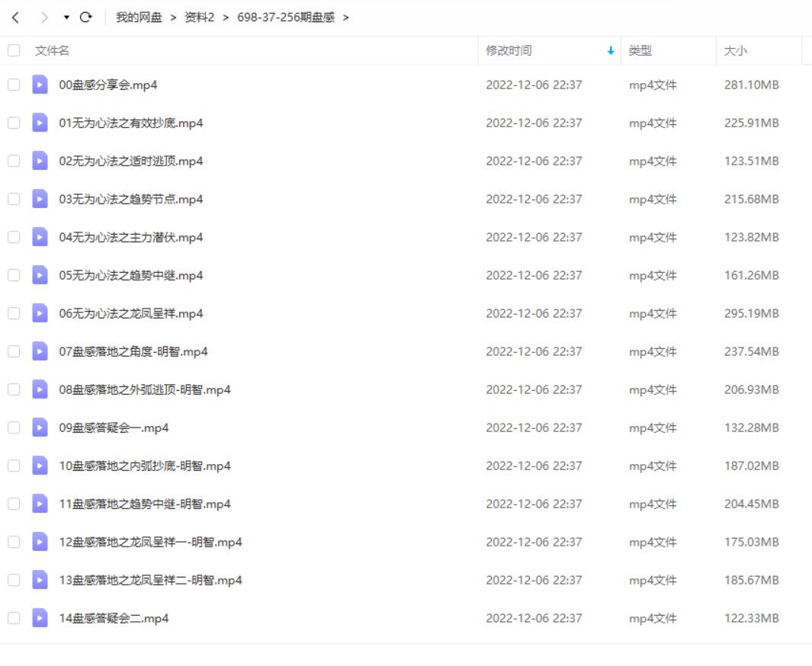Image resolution: width=812 pixels, height=666 pixels.
Task: Select file name 03无为心法之趋势节点.mp4
Action: point(131,199)
